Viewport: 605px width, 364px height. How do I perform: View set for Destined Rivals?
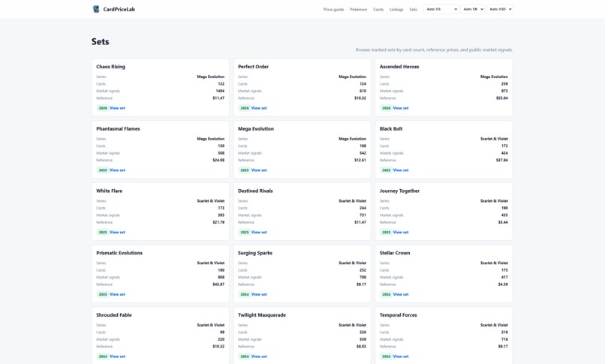[x=259, y=232]
